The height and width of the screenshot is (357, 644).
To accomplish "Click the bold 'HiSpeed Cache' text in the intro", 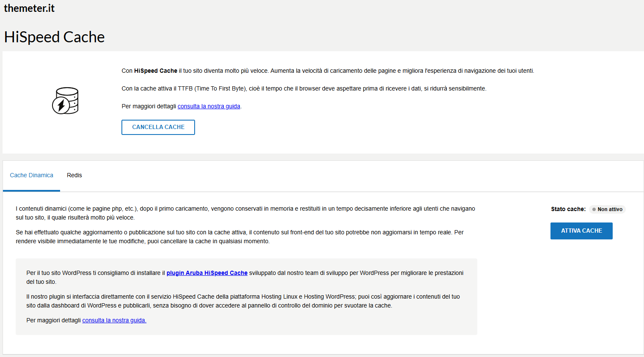I will 156,71.
